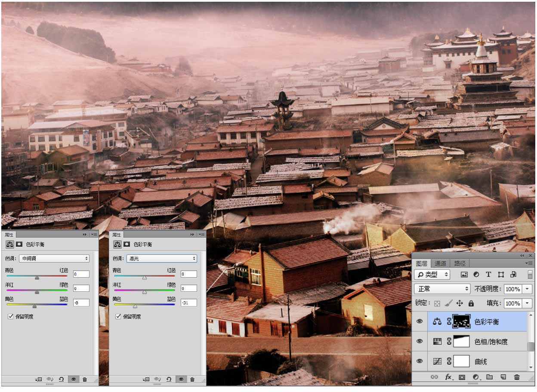Switch to the 通道 tab
Screen dimensions: 537x392
point(440,263)
